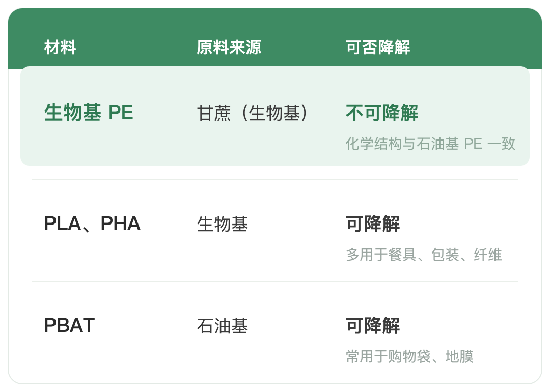Click the note 多用于餐具、包装、纤维
Screen dimensions: 550x392
(x=424, y=255)
